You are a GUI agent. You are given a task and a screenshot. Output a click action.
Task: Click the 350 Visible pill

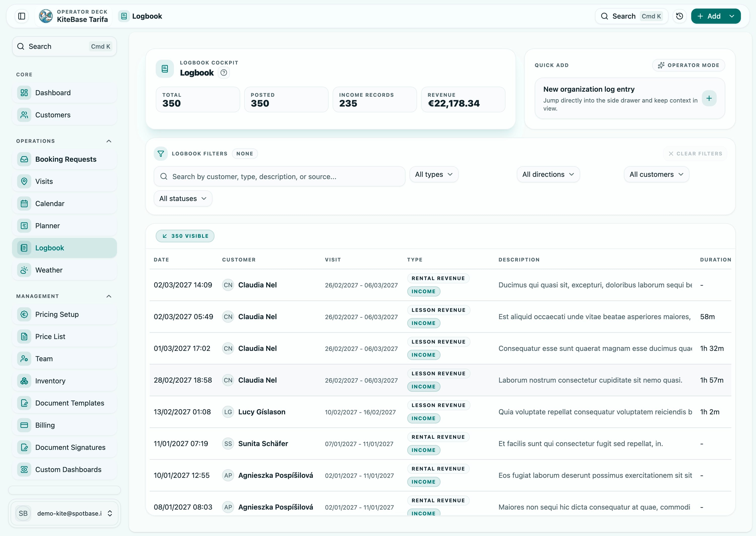pyautogui.click(x=185, y=236)
